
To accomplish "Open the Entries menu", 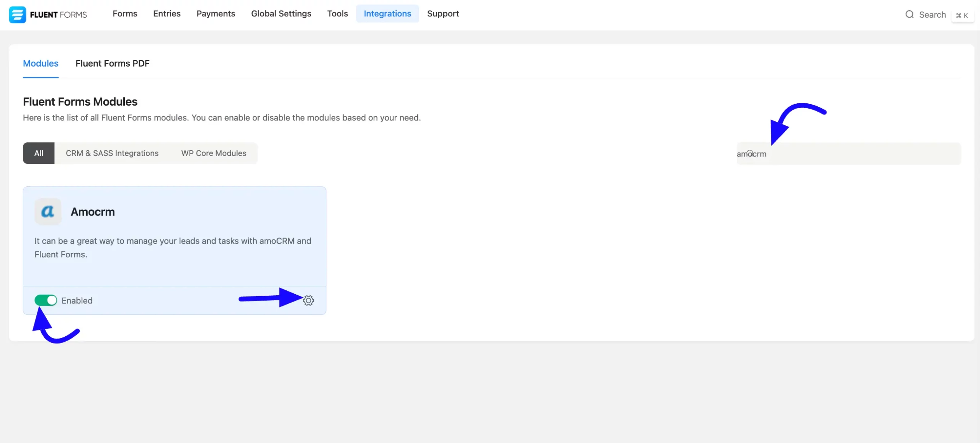I will point(167,14).
